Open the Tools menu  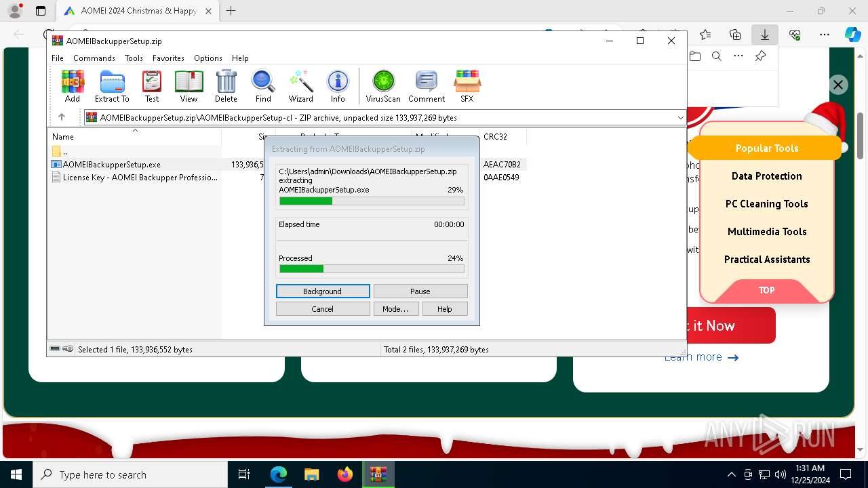pos(134,58)
